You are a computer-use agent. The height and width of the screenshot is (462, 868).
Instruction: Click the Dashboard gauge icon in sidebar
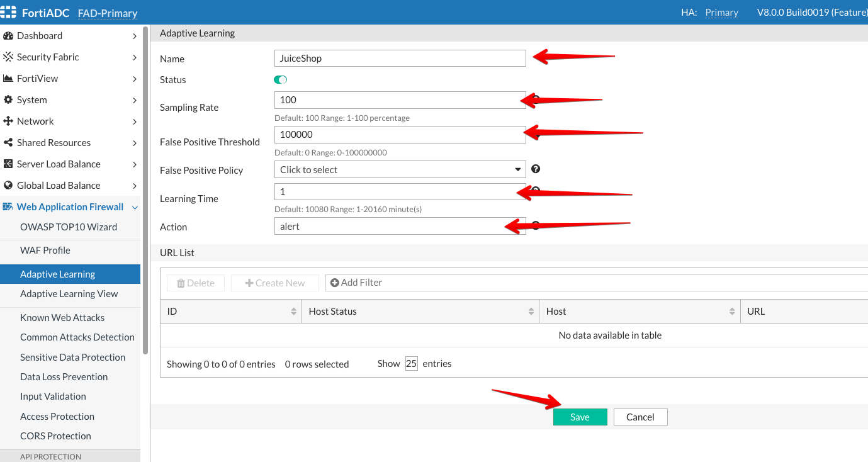click(8, 36)
